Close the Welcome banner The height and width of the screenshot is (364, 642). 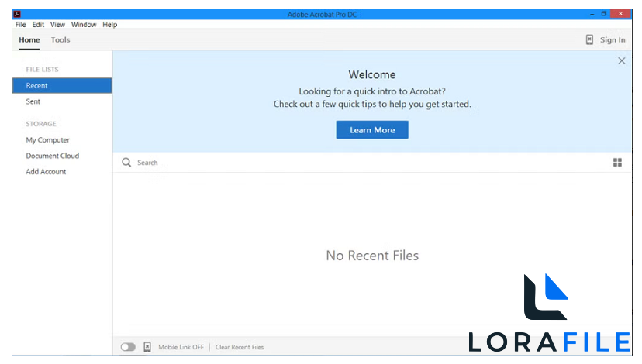tap(622, 61)
